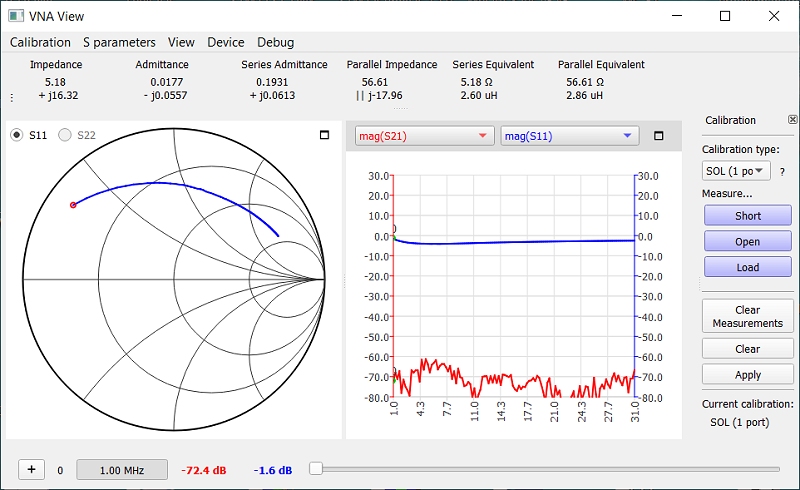Click the VNA View app icon in title bar
800x490 pixels.
(x=17, y=16)
